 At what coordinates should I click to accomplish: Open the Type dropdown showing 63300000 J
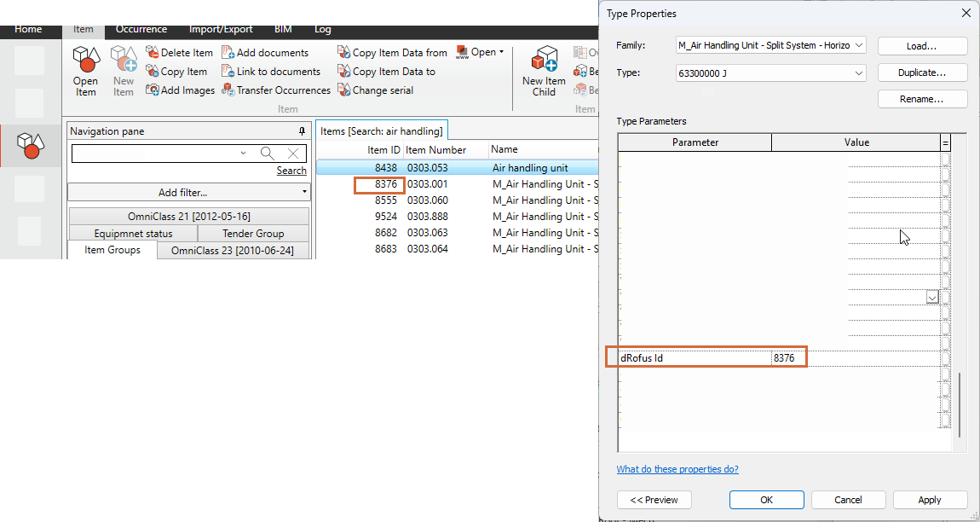[858, 73]
